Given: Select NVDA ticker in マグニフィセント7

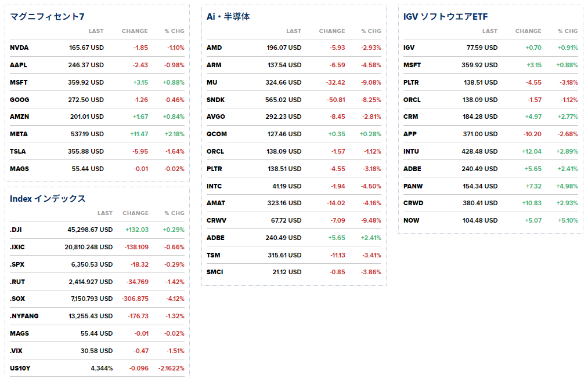Looking at the screenshot, I should click(x=19, y=48).
